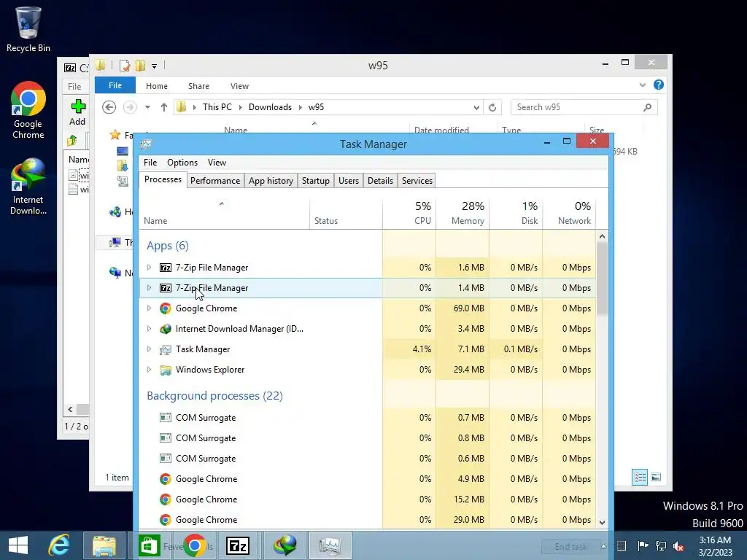The width and height of the screenshot is (747, 560).
Task: Expand Google Chrome app process group
Action: (x=149, y=308)
